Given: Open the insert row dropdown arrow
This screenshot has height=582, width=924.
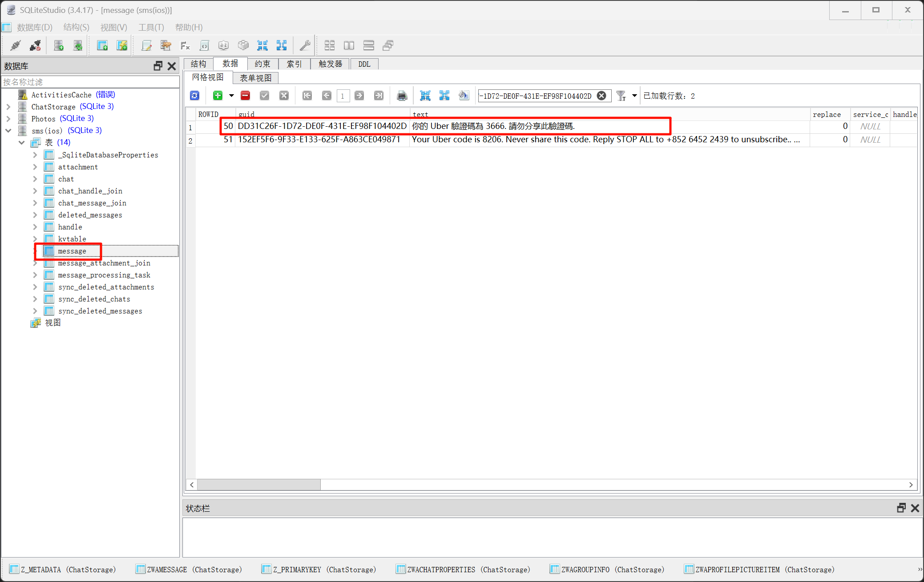Looking at the screenshot, I should pyautogui.click(x=231, y=96).
